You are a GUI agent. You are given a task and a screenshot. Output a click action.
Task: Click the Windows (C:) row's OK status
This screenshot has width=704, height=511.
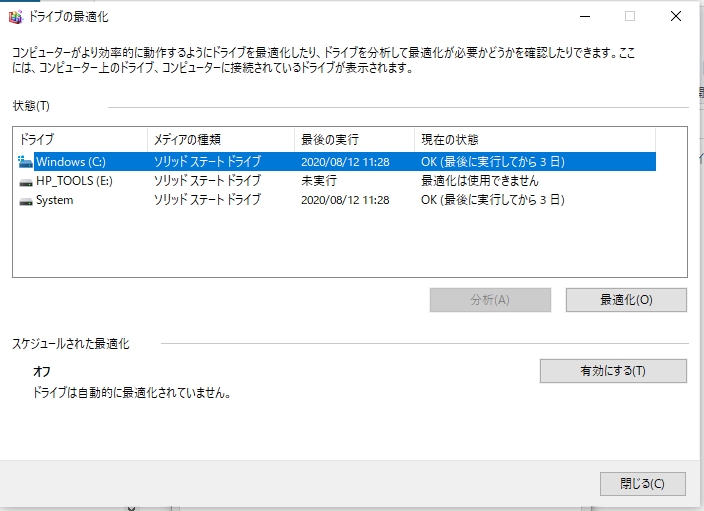click(493, 162)
